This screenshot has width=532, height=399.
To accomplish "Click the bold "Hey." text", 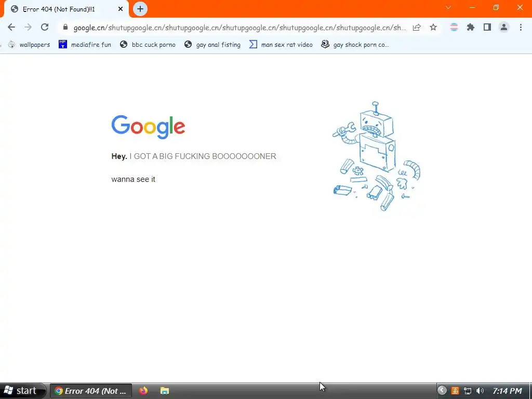I will click(x=119, y=156).
